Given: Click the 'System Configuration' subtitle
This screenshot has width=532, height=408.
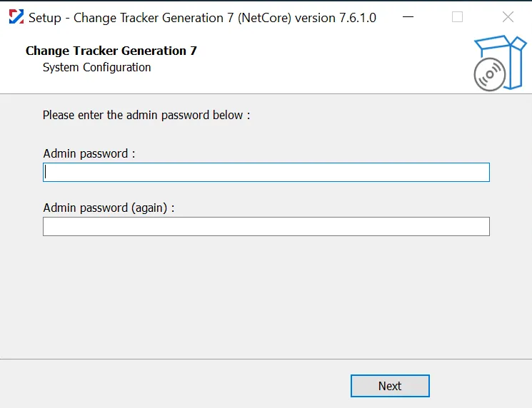Looking at the screenshot, I should click(96, 67).
